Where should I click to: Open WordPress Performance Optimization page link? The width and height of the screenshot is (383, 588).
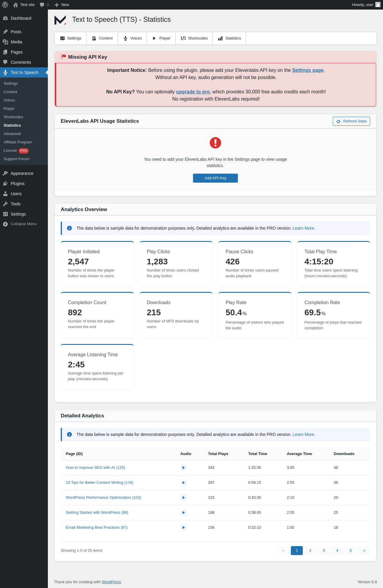coord(104,498)
